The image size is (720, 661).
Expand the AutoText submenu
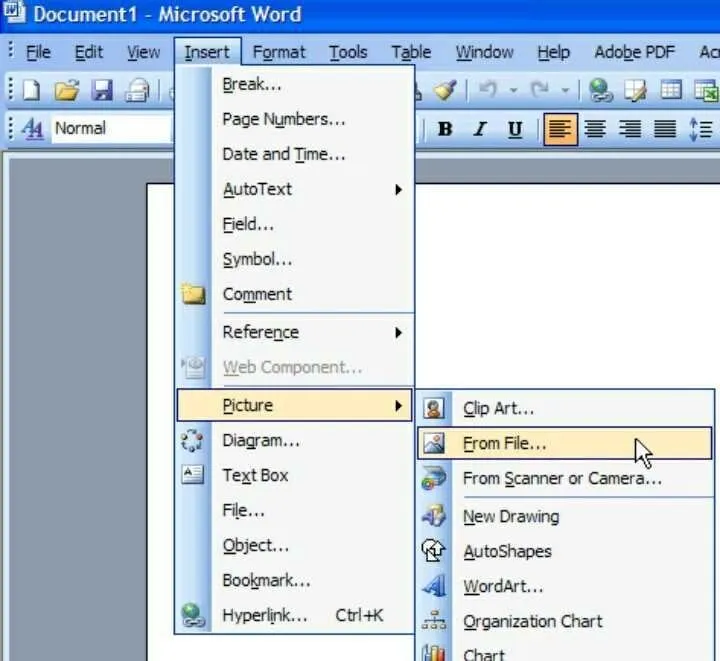coord(295,189)
